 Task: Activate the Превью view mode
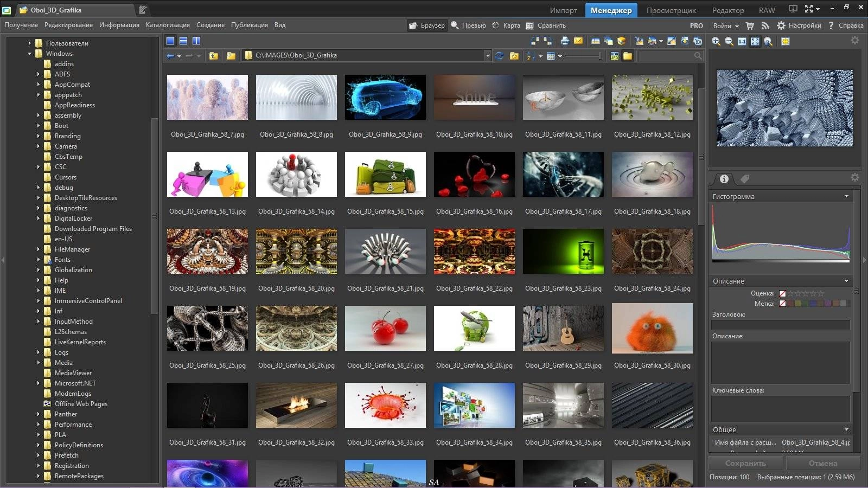pos(469,25)
